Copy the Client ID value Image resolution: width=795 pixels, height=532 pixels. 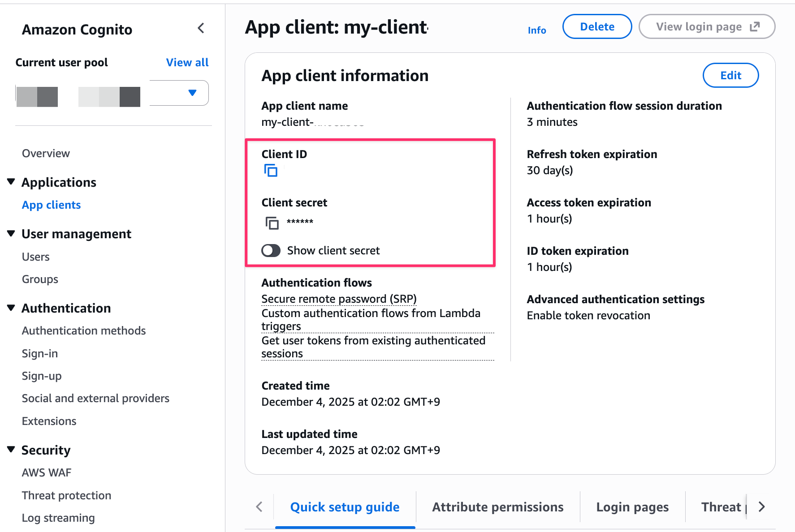click(x=271, y=171)
